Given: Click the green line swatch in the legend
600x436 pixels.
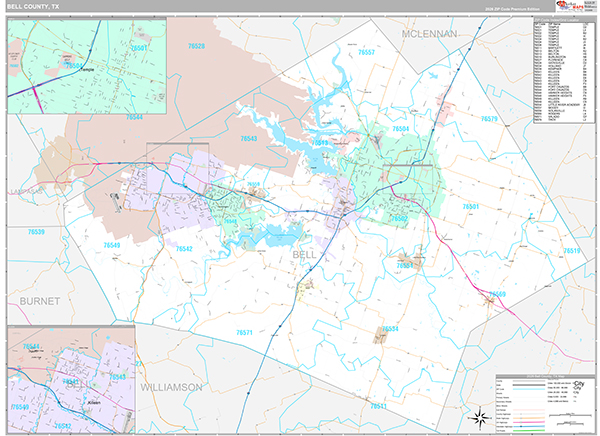Looking at the screenshot, I should tap(528, 431).
